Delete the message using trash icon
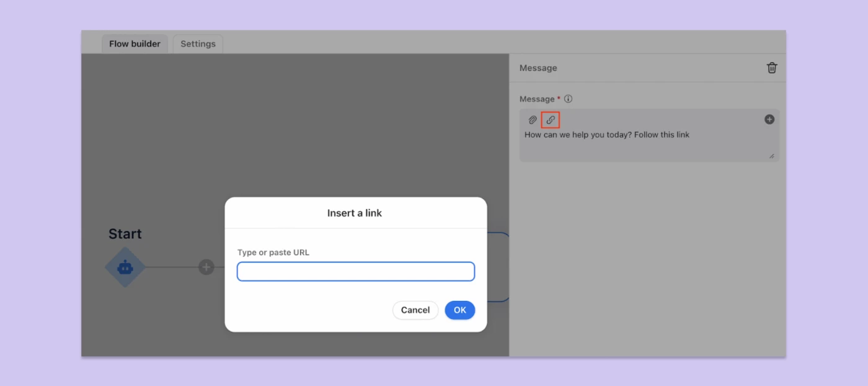 click(x=772, y=68)
